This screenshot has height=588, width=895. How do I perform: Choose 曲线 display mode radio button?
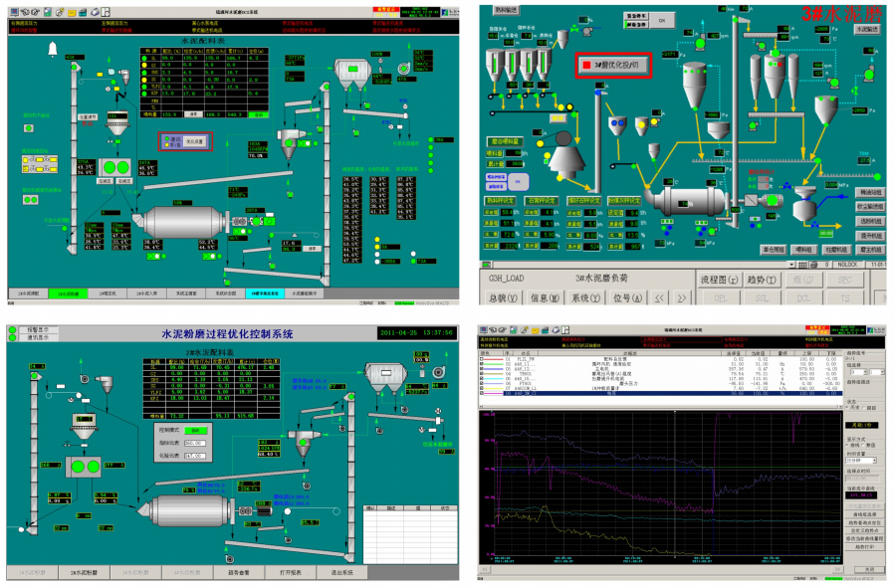(x=848, y=445)
